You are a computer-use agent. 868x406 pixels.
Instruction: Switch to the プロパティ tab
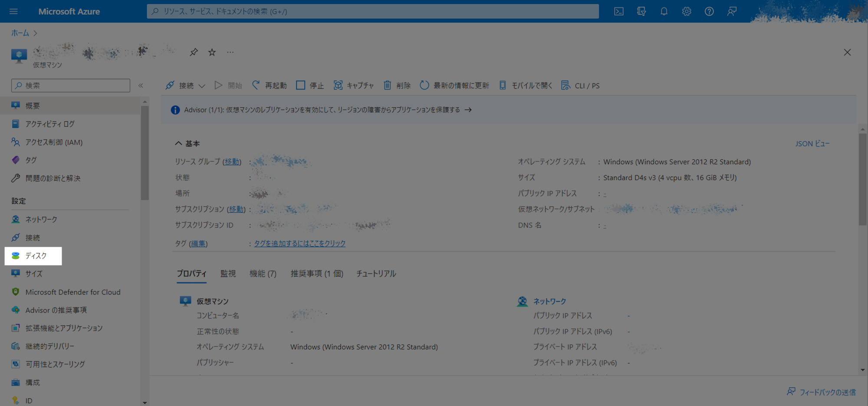coord(191,274)
